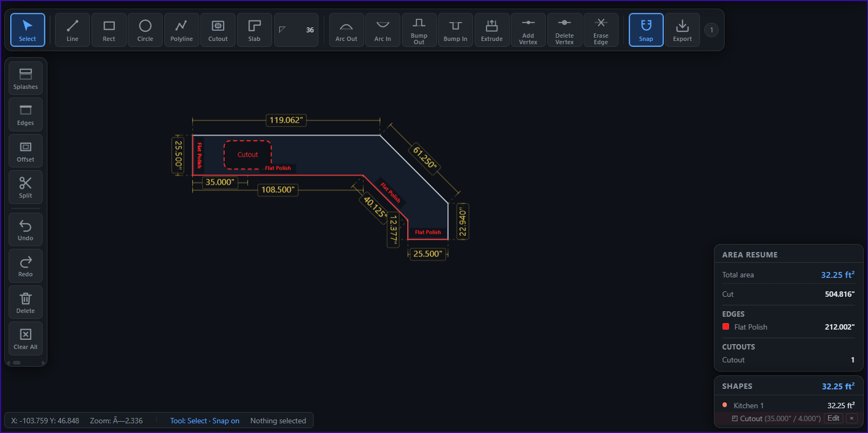
Task: Click the Tool: Select · Snap on status
Action: [x=205, y=421]
